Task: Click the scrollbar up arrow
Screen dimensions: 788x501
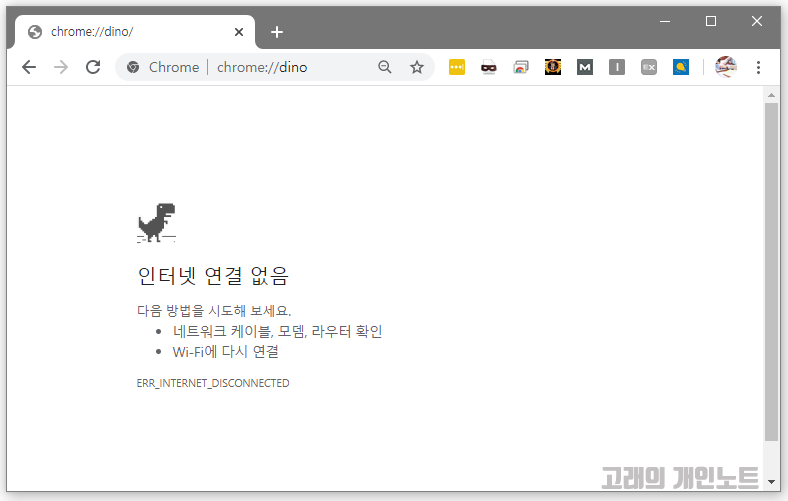Action: [x=771, y=94]
